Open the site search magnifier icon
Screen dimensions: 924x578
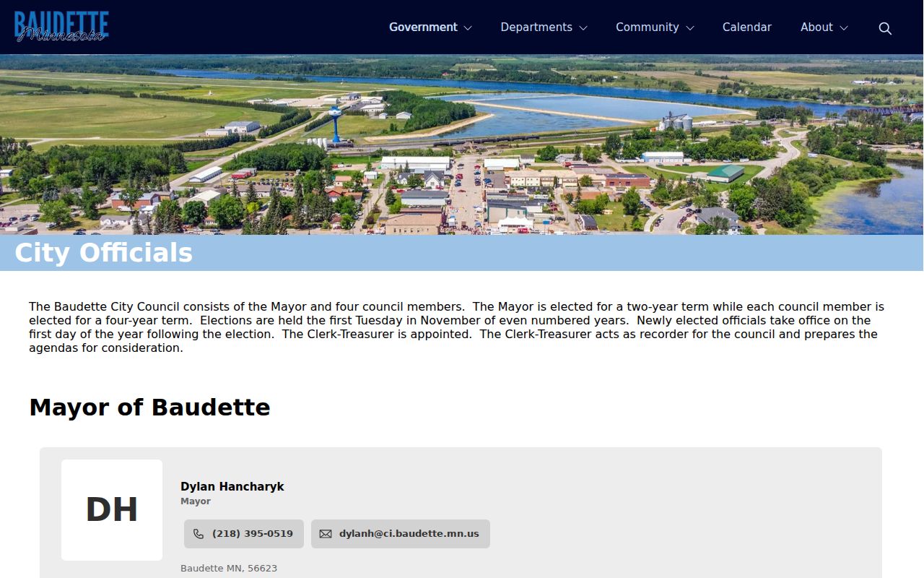pyautogui.click(x=885, y=28)
